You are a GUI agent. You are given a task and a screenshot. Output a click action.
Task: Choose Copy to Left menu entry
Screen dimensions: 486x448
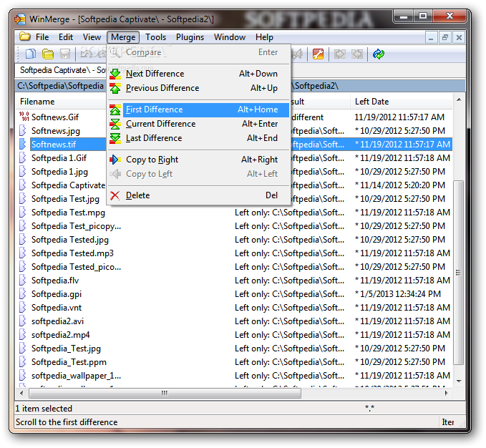(198, 174)
